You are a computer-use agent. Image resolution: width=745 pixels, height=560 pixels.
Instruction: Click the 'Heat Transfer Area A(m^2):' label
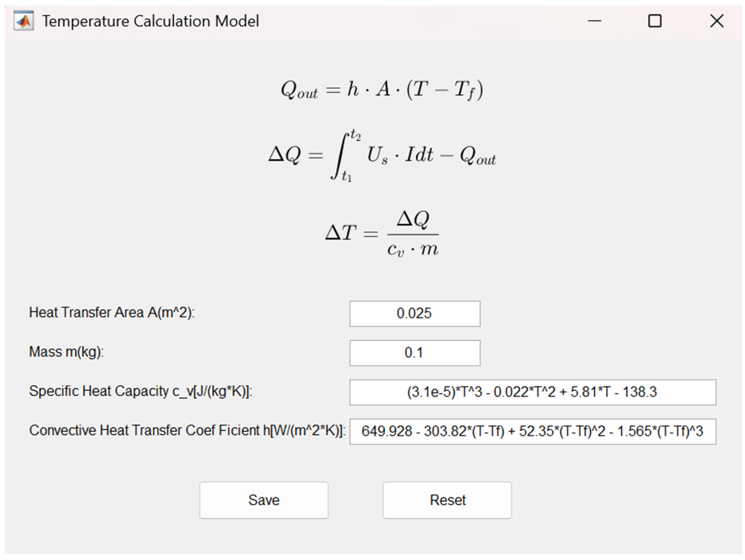click(112, 312)
